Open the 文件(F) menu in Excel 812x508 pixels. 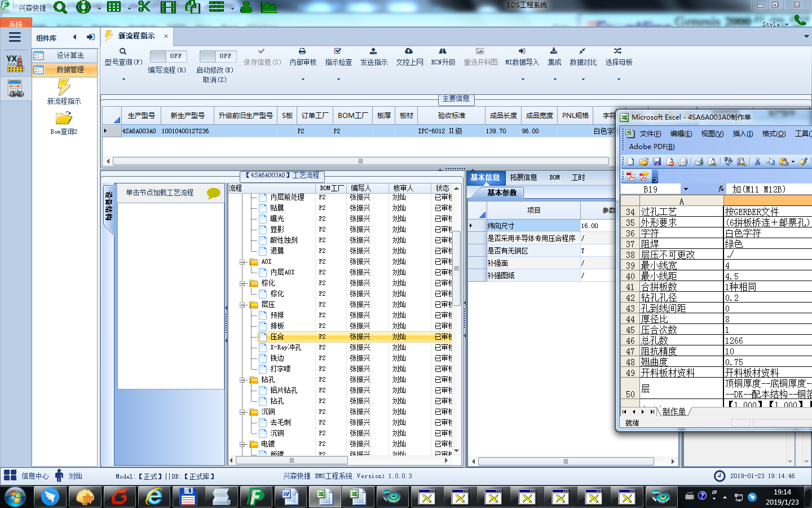pyautogui.click(x=650, y=134)
